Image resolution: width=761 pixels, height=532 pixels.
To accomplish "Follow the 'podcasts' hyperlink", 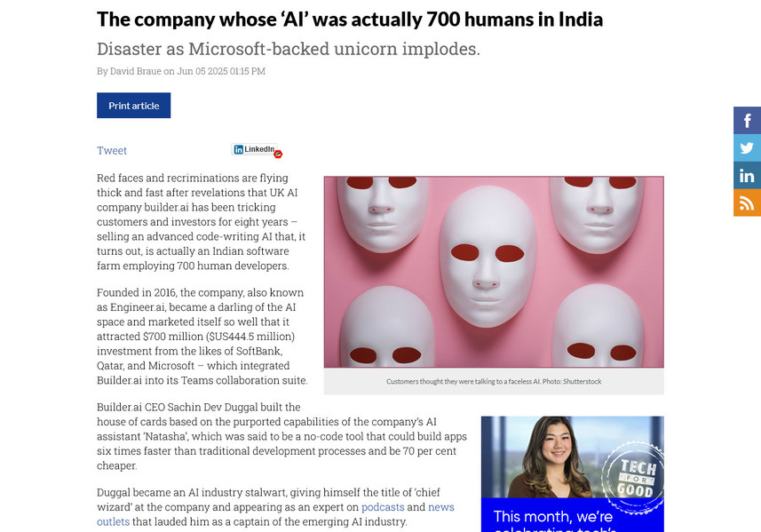I will [x=383, y=507].
